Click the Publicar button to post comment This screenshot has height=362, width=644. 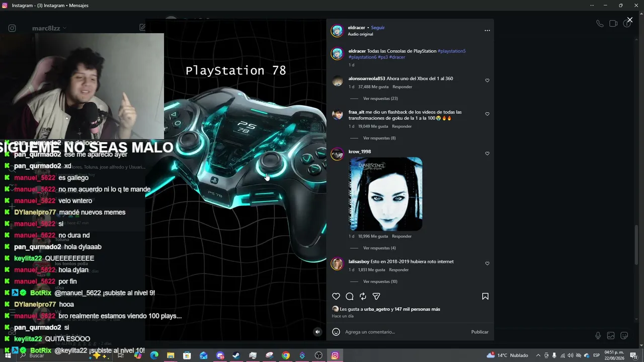(480, 332)
